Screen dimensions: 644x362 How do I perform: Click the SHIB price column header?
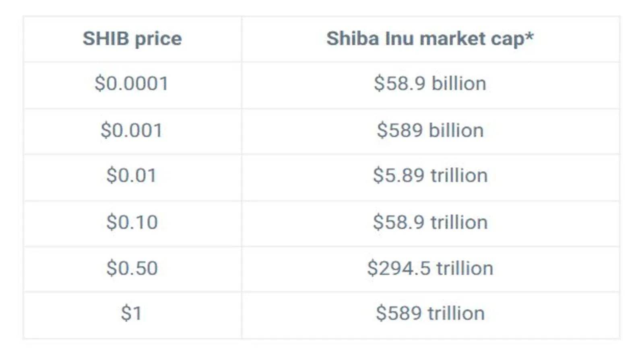pyautogui.click(x=132, y=39)
